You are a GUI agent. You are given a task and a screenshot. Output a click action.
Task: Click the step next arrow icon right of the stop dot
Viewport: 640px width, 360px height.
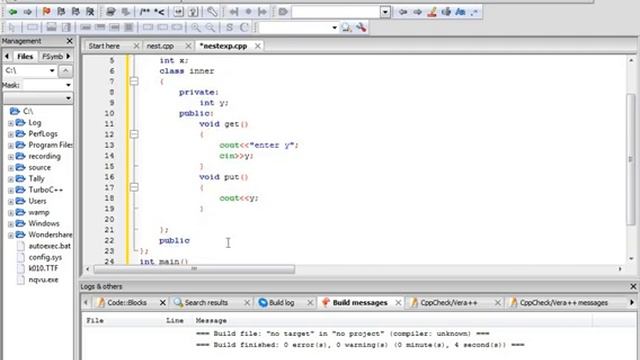click(263, 12)
